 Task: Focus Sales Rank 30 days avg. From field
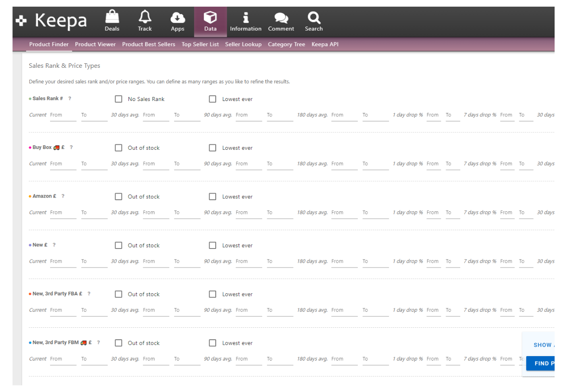[x=156, y=115]
